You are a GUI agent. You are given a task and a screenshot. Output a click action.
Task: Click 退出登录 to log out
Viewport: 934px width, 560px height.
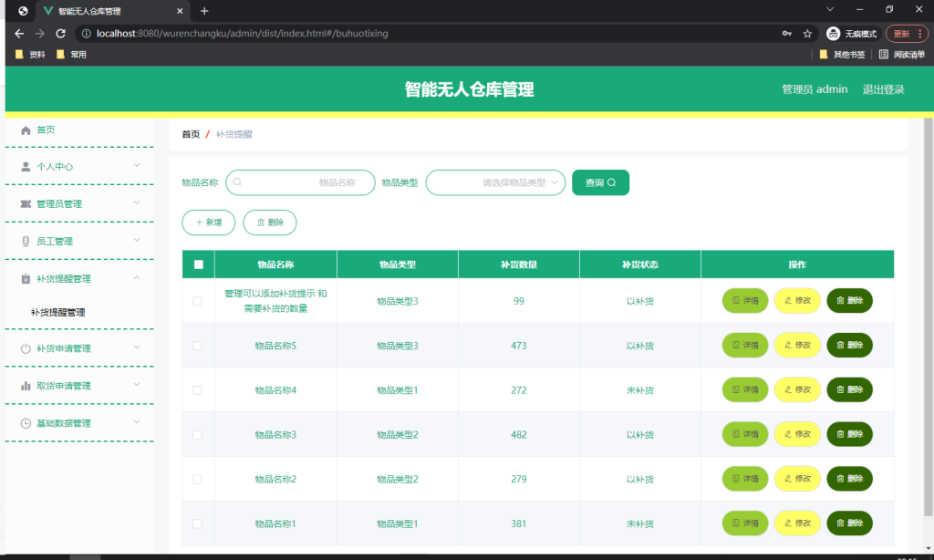883,89
